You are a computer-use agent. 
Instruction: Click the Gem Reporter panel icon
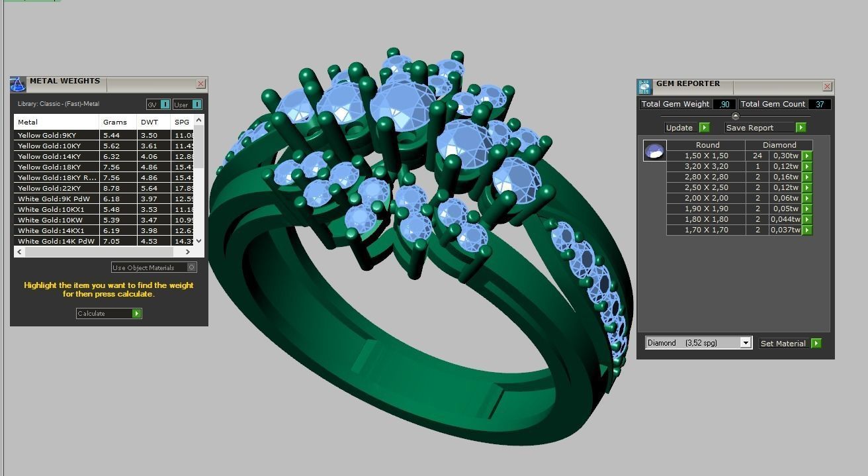644,87
